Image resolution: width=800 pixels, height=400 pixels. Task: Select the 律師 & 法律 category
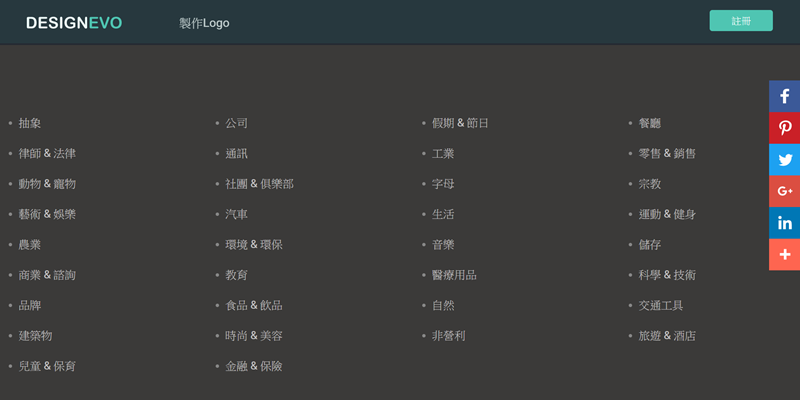coord(47,154)
